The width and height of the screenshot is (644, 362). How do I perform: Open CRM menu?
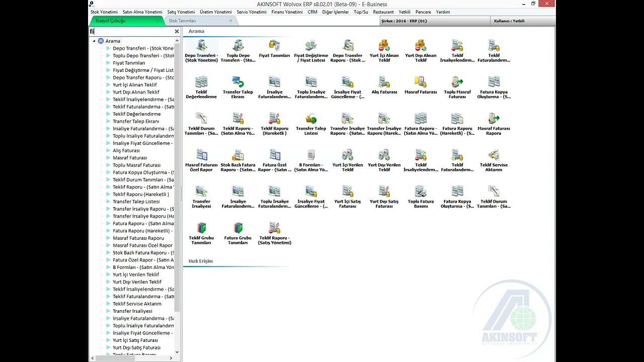[312, 12]
